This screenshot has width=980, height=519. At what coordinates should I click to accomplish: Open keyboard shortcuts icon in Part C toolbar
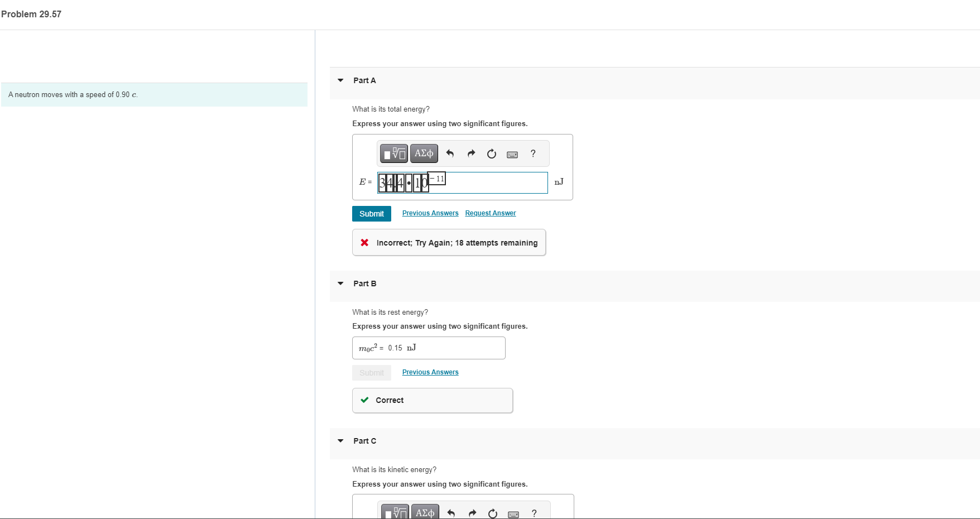(513, 515)
